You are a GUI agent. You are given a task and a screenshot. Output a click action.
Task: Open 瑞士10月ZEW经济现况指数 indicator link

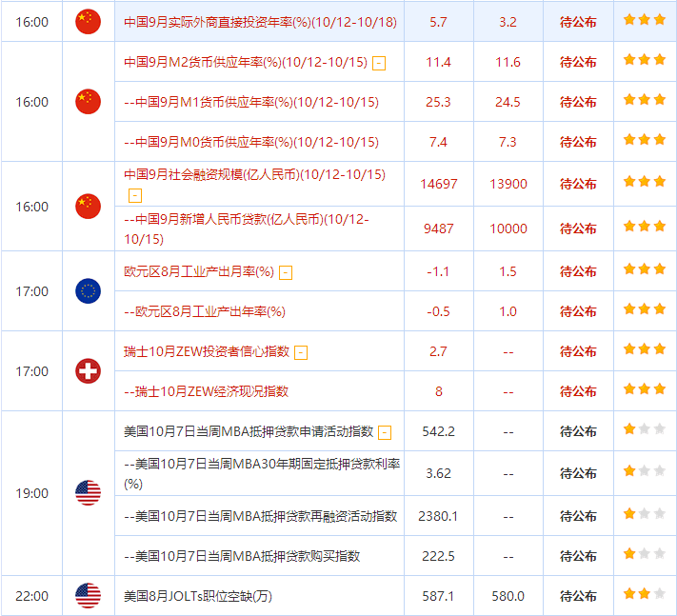point(207,391)
